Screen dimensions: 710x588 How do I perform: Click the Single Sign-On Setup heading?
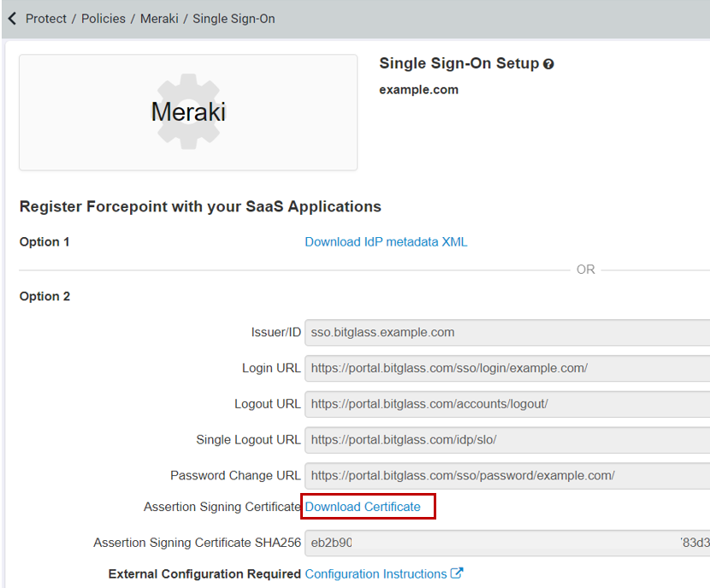click(459, 63)
